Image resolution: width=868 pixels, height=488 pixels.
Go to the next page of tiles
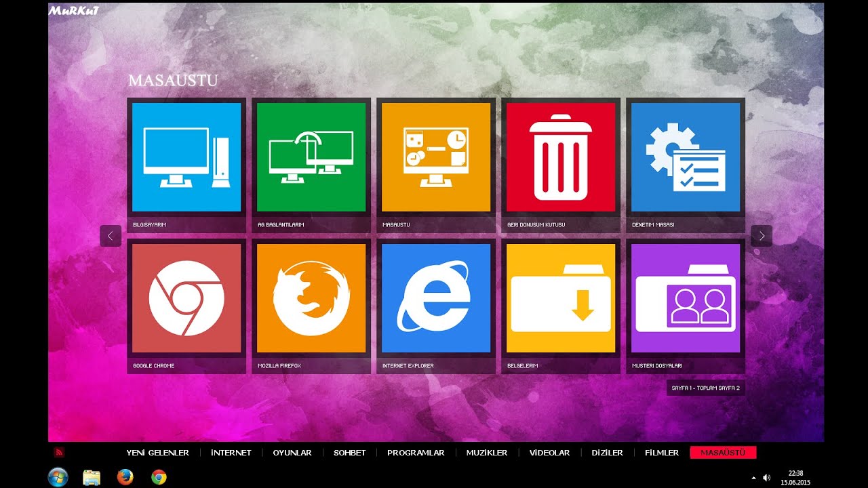point(762,236)
